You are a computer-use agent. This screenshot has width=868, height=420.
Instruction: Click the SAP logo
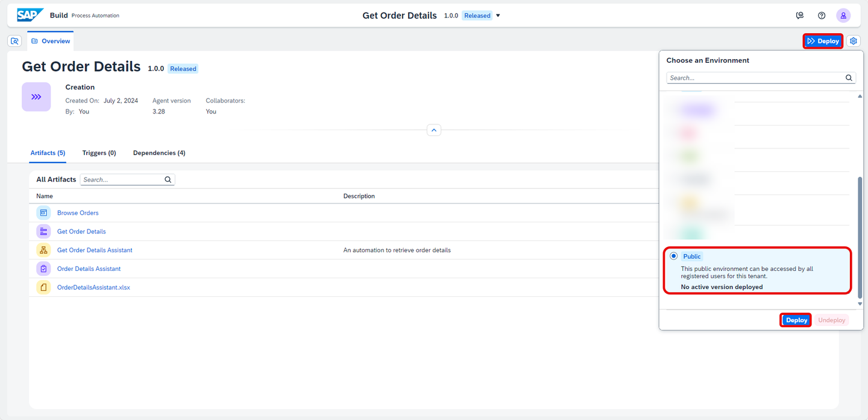tap(30, 15)
